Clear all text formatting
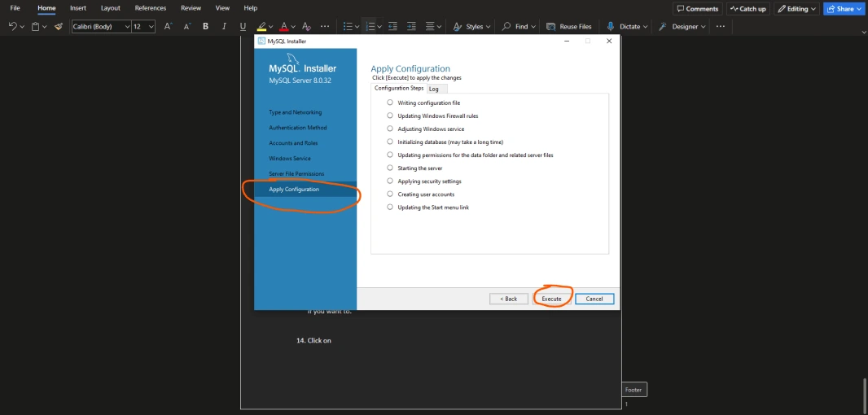This screenshot has width=868, height=415. coord(306,26)
